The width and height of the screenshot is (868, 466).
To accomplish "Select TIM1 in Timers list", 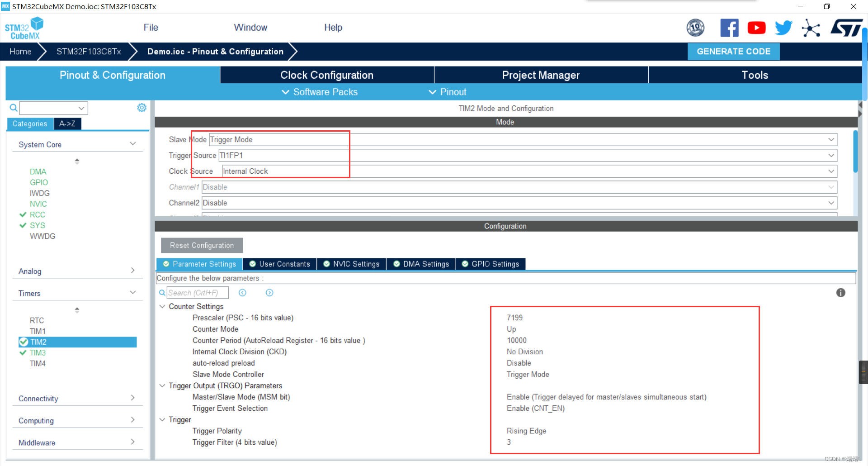I will 38,331.
